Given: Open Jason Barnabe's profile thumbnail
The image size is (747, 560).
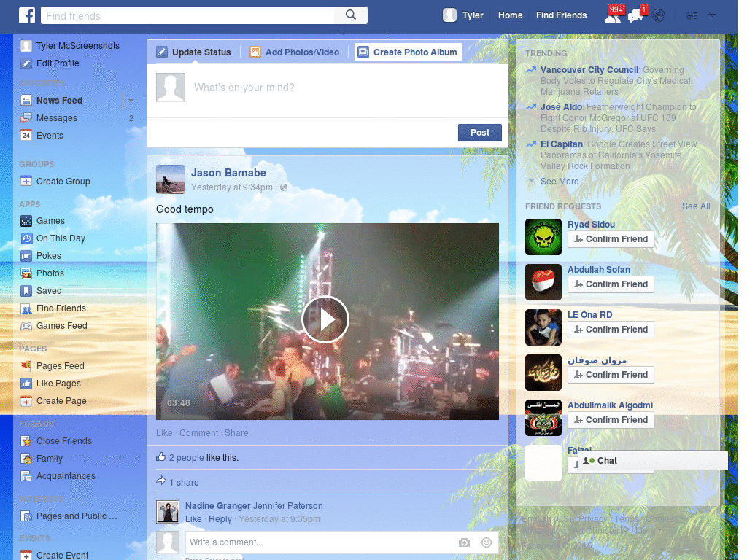Looking at the screenshot, I should (x=171, y=179).
